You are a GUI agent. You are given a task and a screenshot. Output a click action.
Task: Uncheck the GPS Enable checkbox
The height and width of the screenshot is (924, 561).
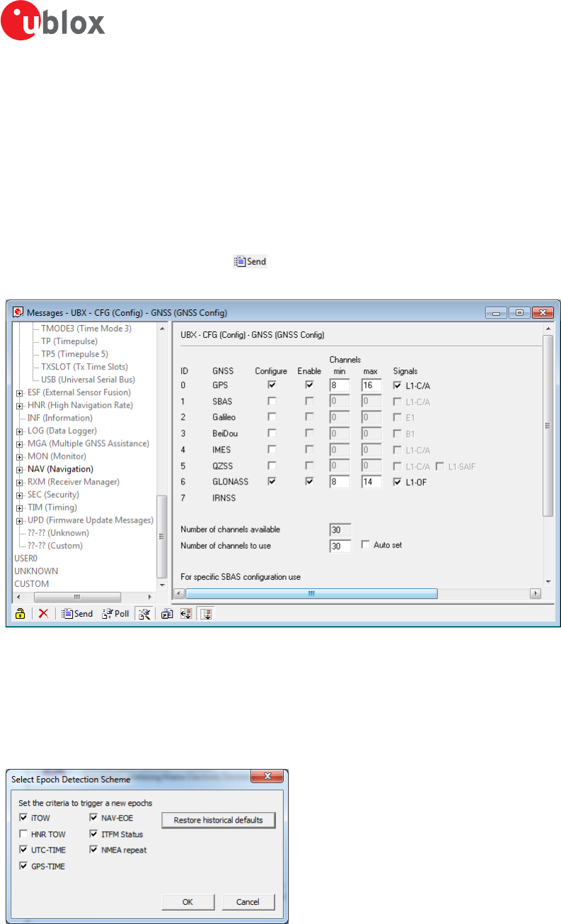pyautogui.click(x=309, y=385)
